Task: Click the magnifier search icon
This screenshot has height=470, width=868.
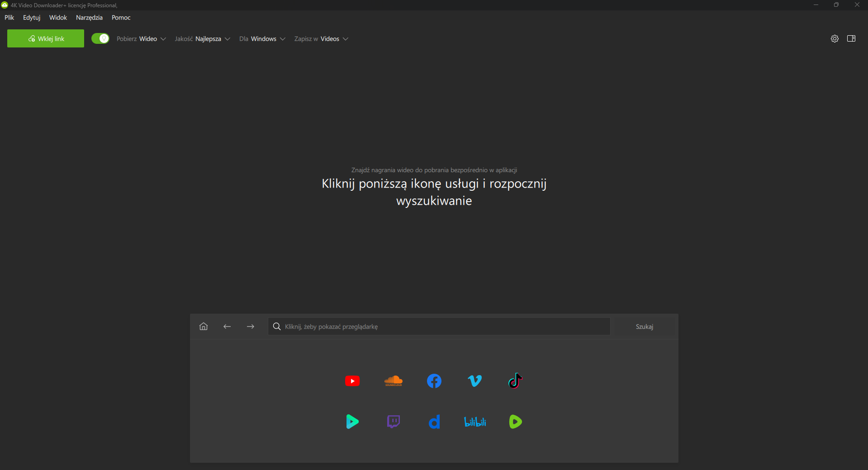Action: click(277, 326)
